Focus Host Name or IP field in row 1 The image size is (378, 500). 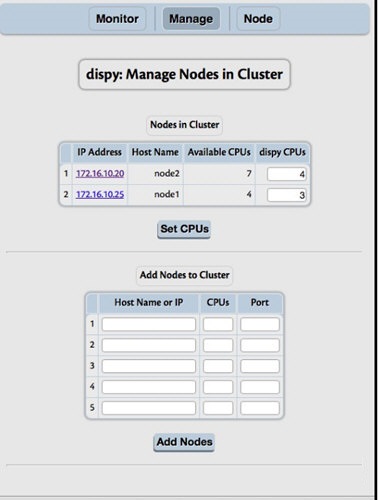(x=149, y=324)
